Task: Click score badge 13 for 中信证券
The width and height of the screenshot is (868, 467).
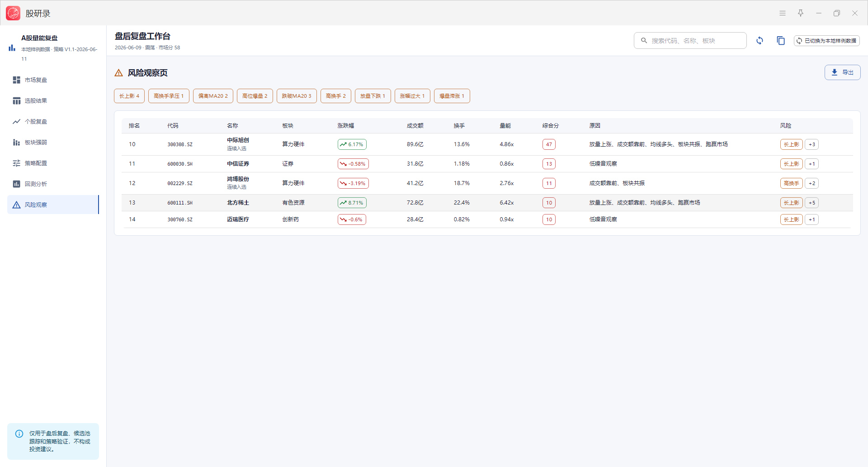Action: coord(549,164)
